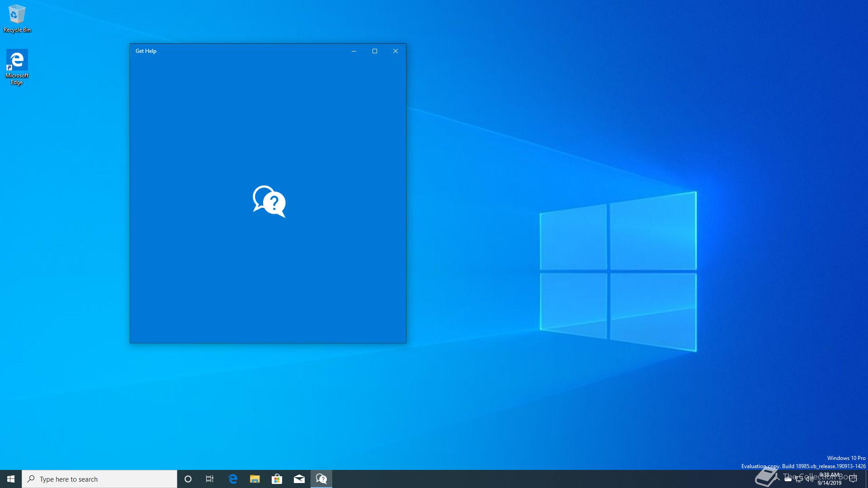Launch Edge from the taskbar
Screen dimensions: 868x488
click(x=233, y=479)
